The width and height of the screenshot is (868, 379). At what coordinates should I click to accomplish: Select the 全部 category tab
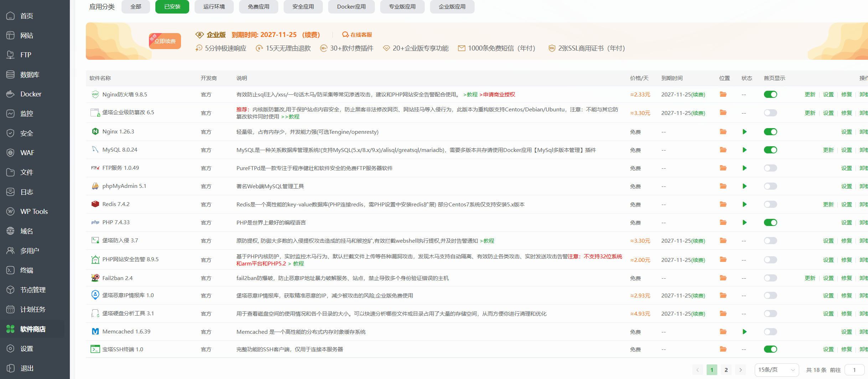(x=136, y=7)
